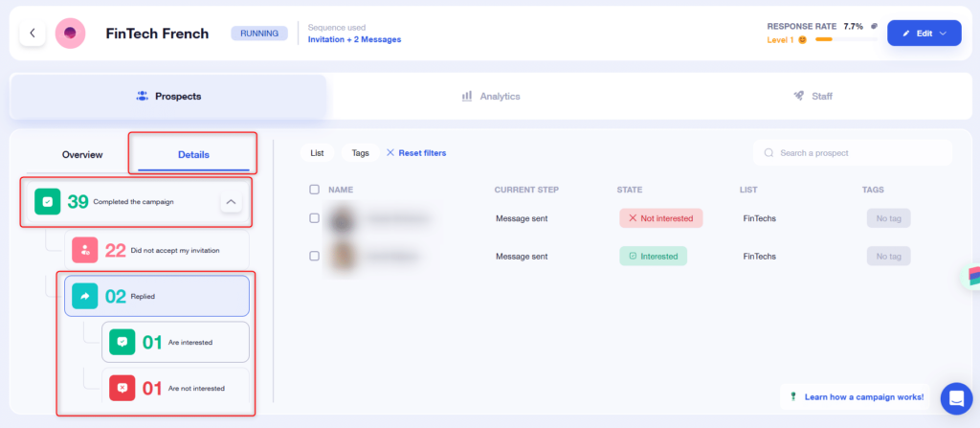The image size is (980, 428).
Task: Click the green Completed the campaign icon
Action: pos(47,201)
